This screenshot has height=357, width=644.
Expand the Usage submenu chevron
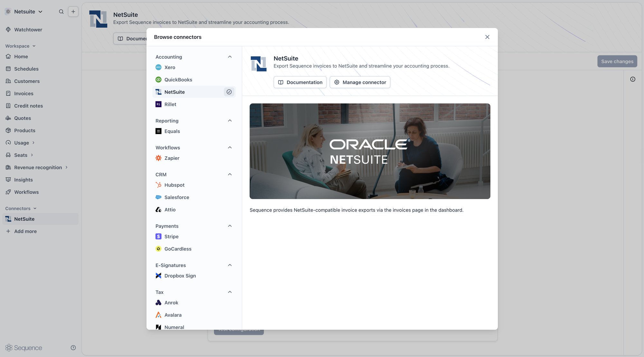point(33,142)
